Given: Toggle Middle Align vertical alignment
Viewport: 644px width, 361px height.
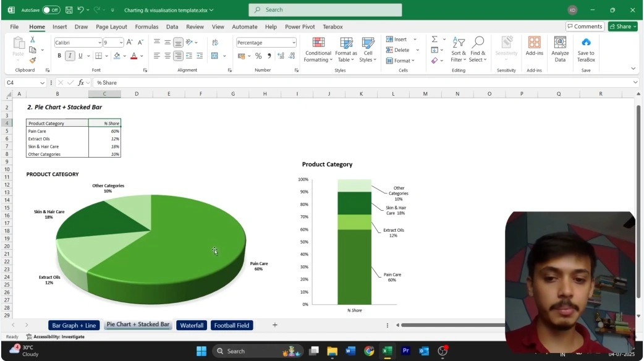Looking at the screenshot, I should 167,42.
